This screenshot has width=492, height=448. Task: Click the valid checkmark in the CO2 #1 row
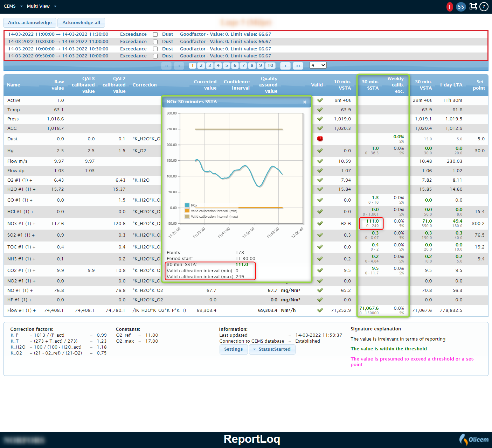pyautogui.click(x=320, y=270)
